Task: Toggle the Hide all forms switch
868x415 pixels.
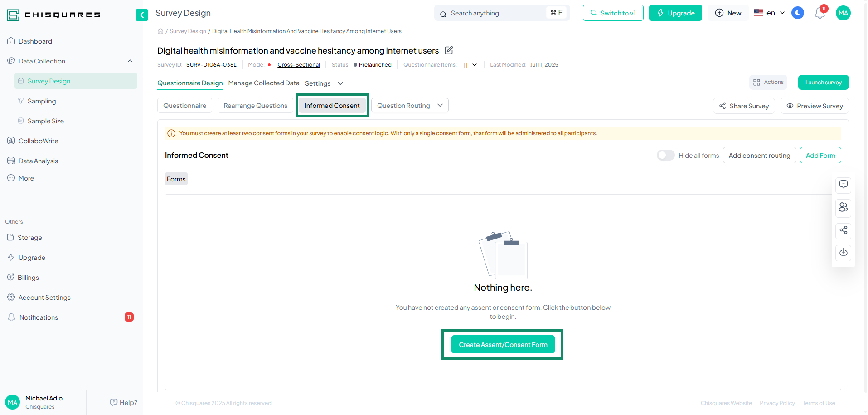Action: tap(665, 156)
